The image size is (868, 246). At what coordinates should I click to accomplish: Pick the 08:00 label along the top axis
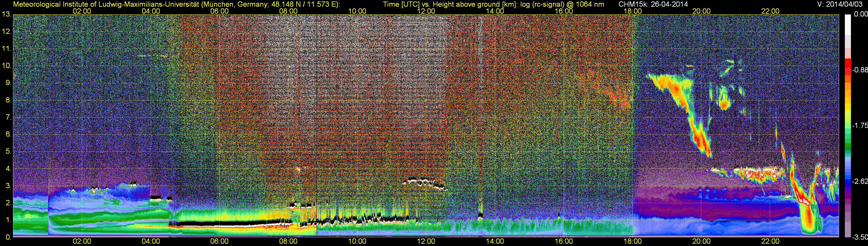(288, 11)
